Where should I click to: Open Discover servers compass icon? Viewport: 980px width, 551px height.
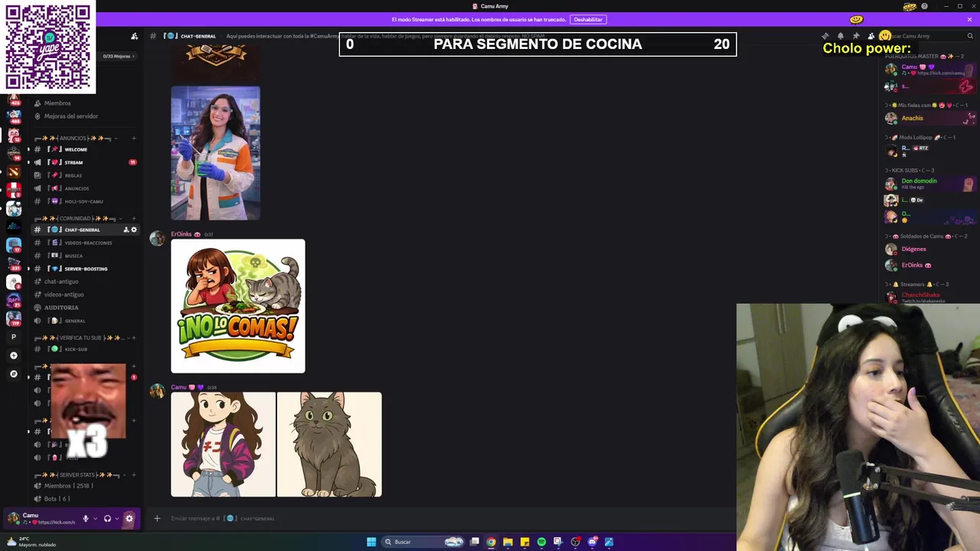13,374
